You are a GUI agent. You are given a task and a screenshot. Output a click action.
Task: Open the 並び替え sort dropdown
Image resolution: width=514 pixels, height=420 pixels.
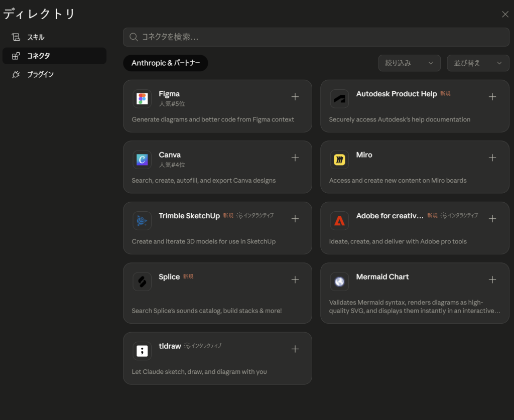tap(478, 63)
